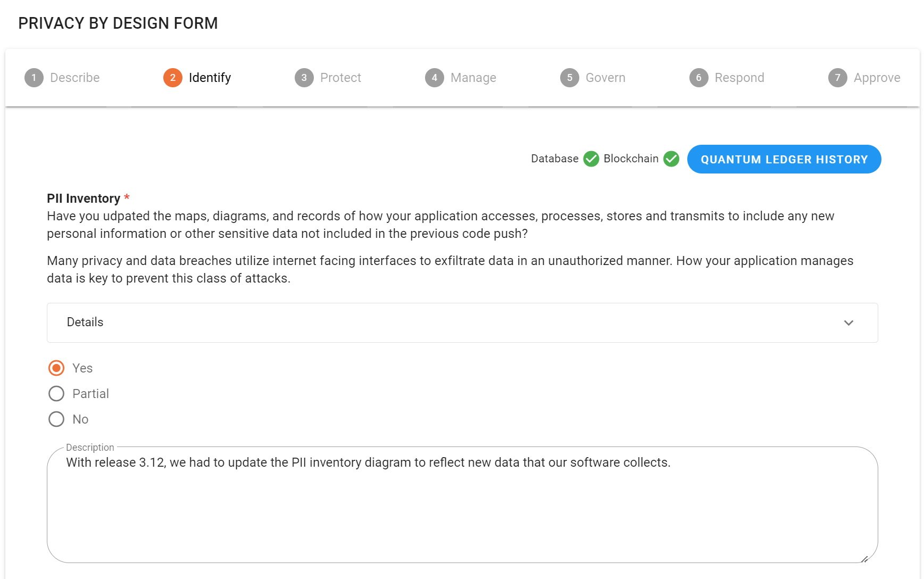Select the Partial radio option

point(56,394)
